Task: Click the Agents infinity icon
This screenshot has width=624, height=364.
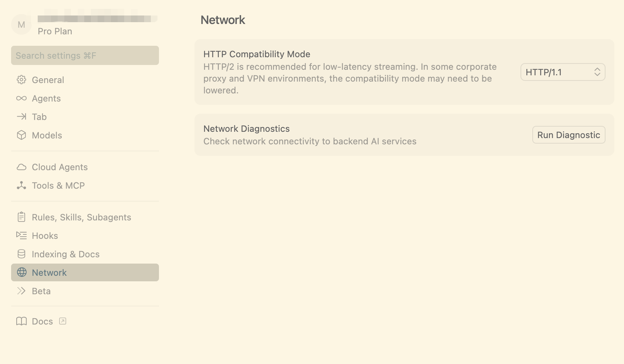Action: click(21, 98)
